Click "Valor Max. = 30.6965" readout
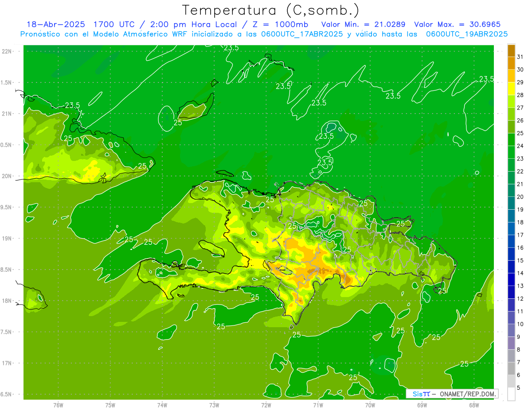532x411 pixels. point(458,25)
